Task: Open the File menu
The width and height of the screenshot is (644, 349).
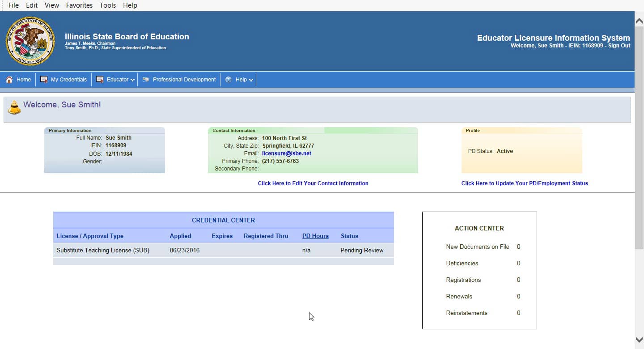Action: coord(13,5)
